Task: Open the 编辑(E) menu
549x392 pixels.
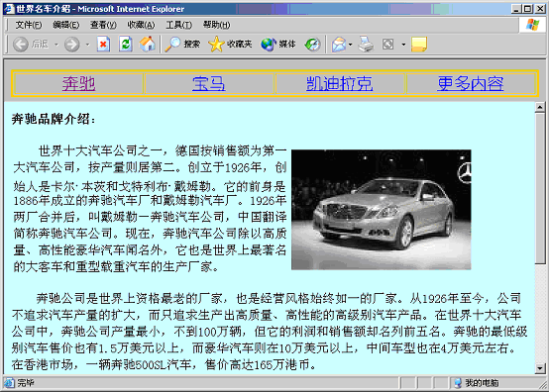Action: click(x=65, y=25)
